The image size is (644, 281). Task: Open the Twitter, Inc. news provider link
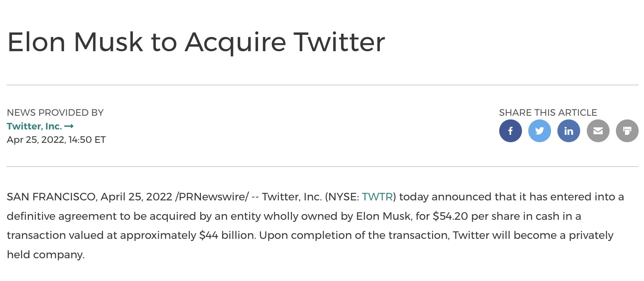pyautogui.click(x=34, y=126)
